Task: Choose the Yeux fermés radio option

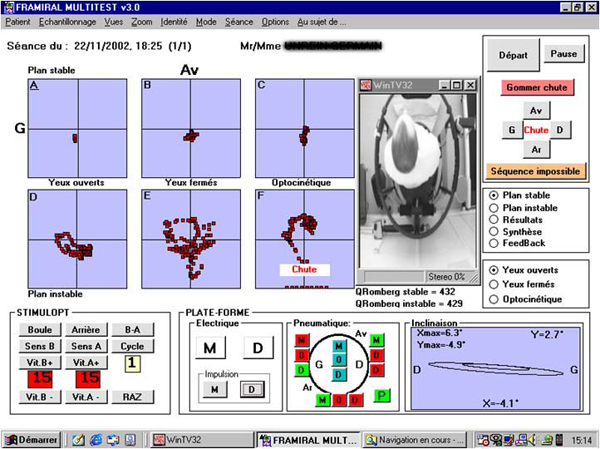Action: [494, 283]
